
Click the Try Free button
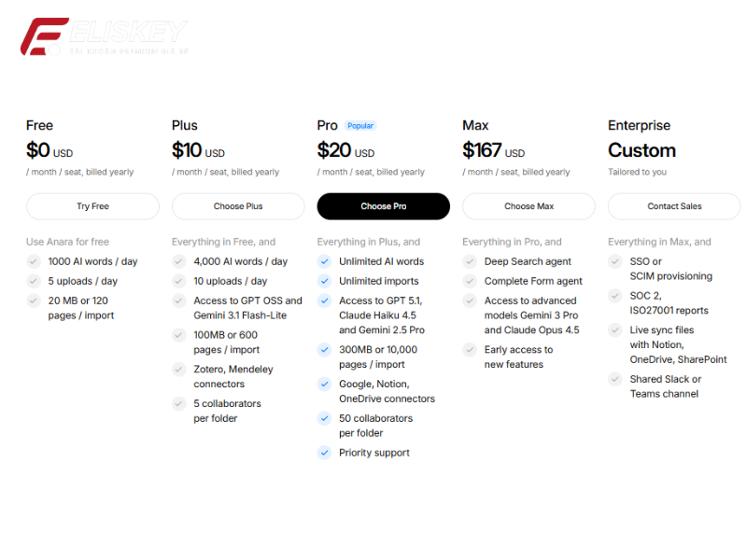[x=92, y=206]
